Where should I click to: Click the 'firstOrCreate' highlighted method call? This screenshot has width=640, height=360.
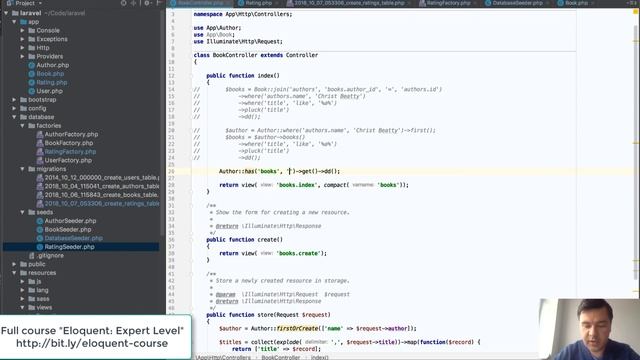297,329
